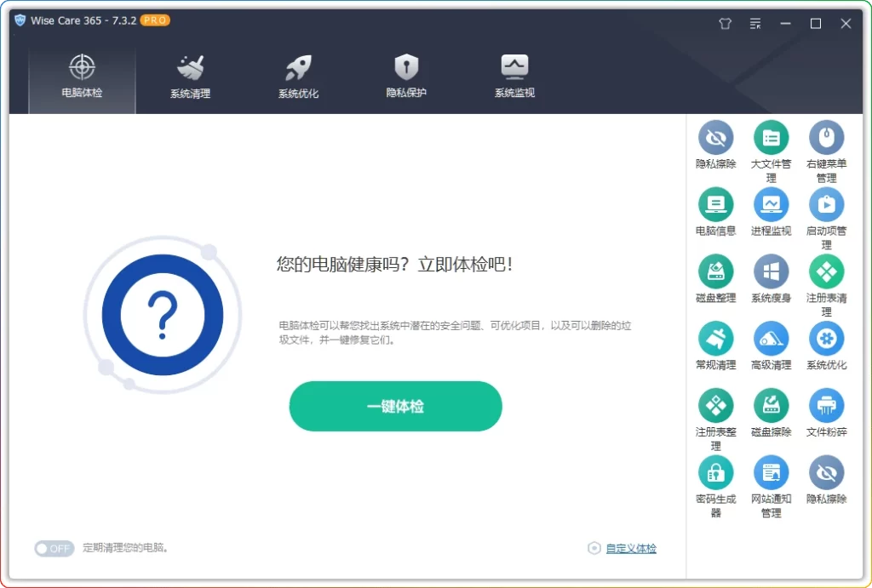Open the 常规清理 common cleaner
This screenshot has height=588, width=872.
pyautogui.click(x=715, y=340)
